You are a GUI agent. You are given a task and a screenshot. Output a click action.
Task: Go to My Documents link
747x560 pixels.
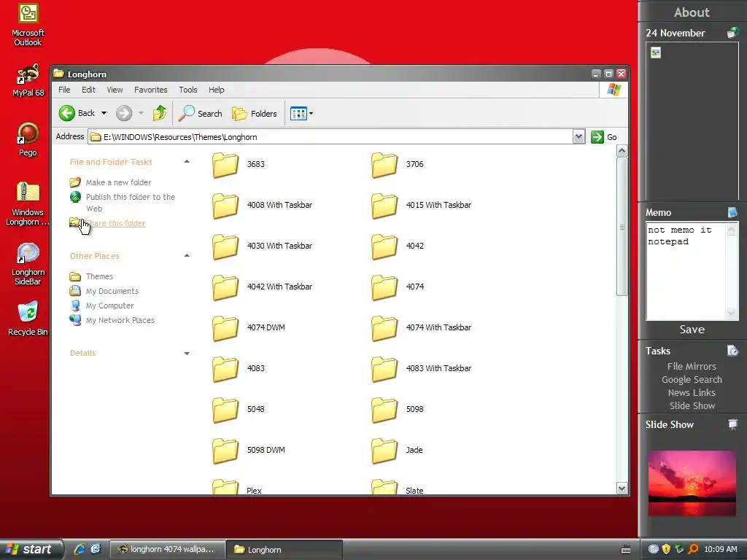click(x=112, y=291)
